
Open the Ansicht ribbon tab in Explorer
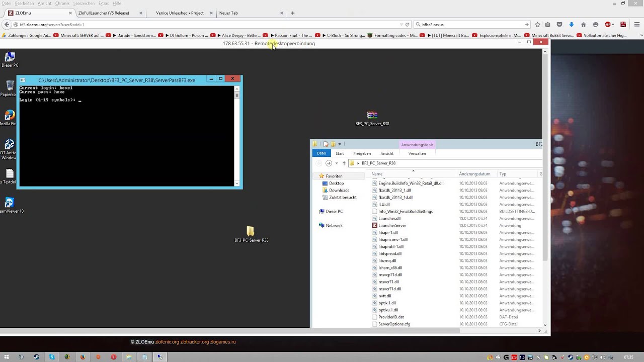(x=387, y=153)
